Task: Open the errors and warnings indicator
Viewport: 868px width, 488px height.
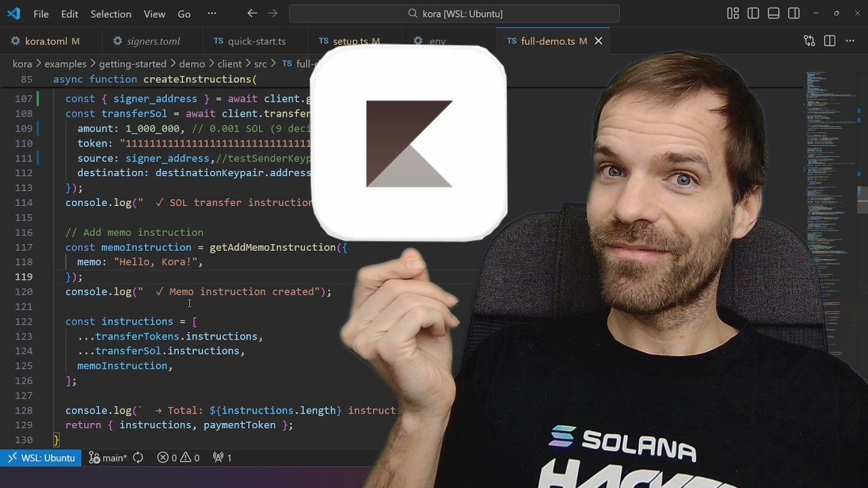Action: click(178, 457)
